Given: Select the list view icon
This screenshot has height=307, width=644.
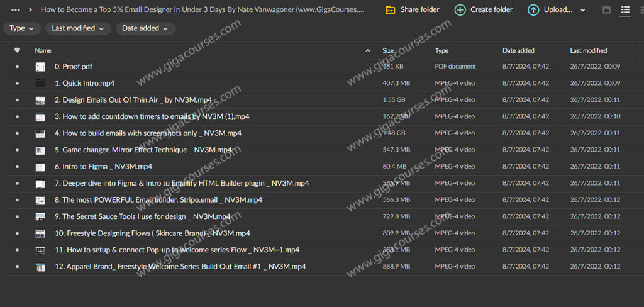Looking at the screenshot, I should (x=625, y=10).
